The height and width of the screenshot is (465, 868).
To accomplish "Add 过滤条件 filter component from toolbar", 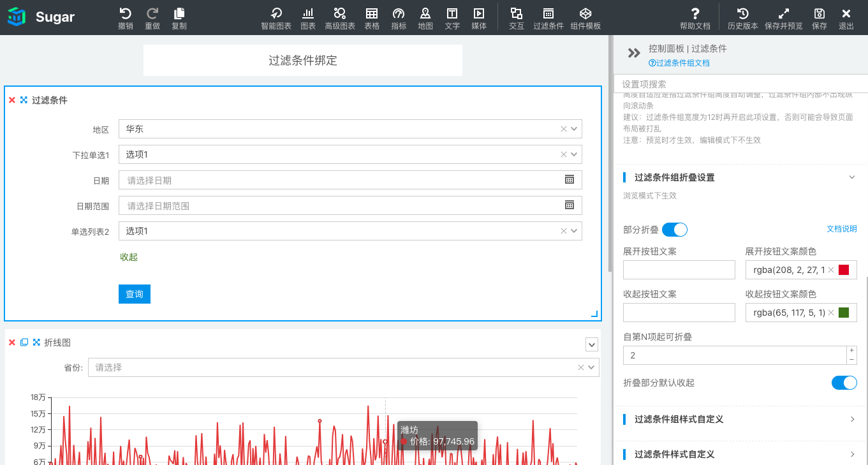I will coord(548,18).
